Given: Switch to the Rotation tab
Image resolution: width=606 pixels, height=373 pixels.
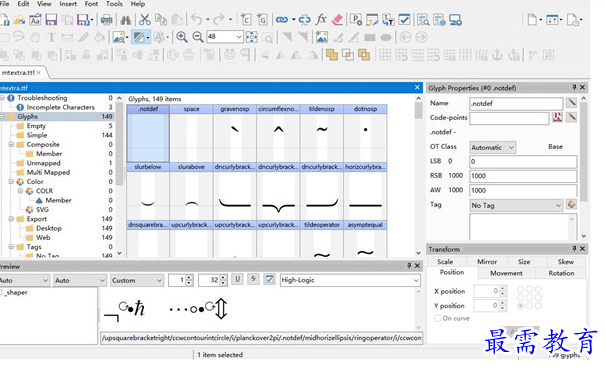Looking at the screenshot, I should (561, 273).
